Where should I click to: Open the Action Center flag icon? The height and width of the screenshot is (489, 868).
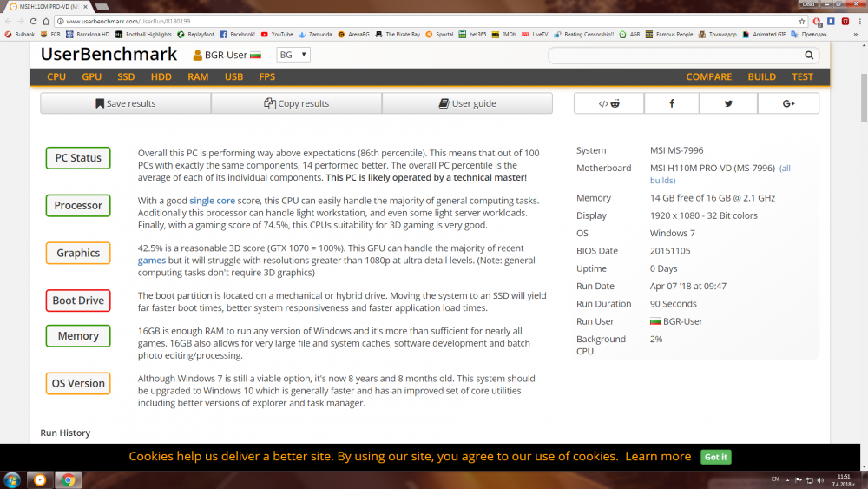point(799,480)
